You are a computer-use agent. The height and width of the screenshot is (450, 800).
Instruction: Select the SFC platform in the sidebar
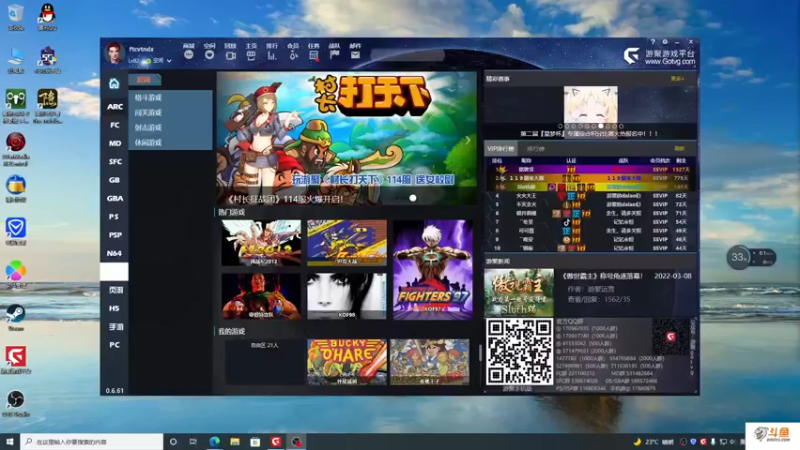(114, 162)
